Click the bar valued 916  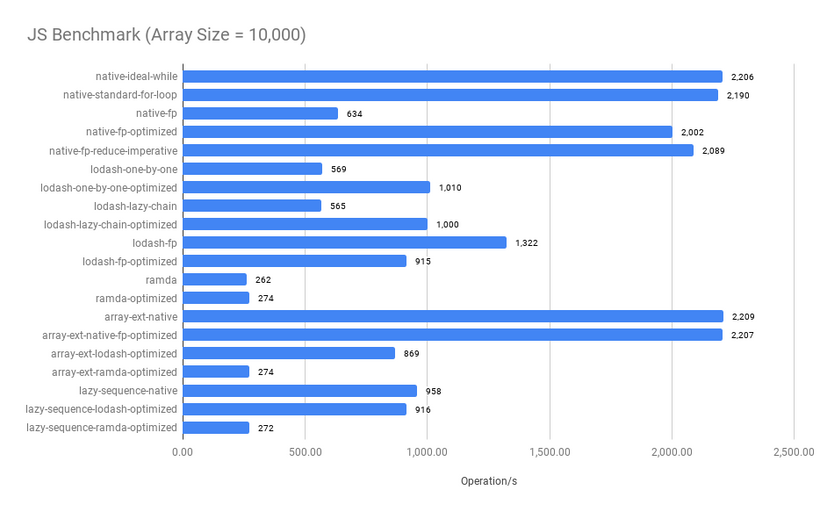(x=295, y=409)
